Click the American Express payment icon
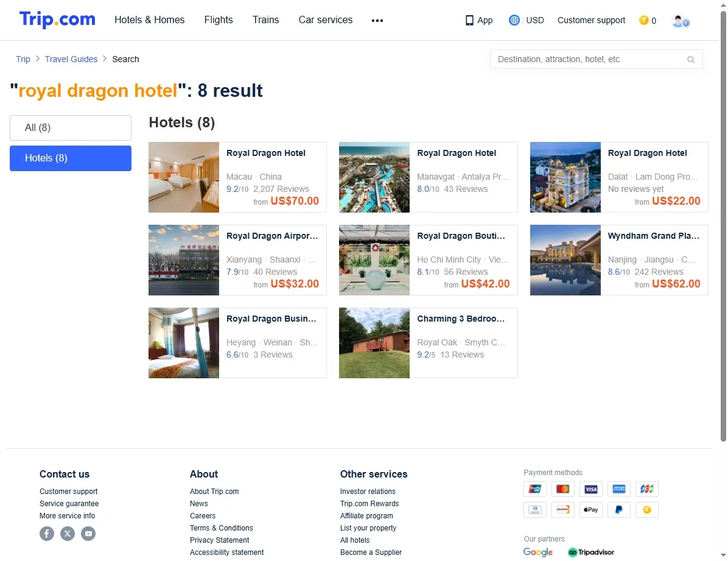Viewport: 728px width, 561px height. (619, 489)
